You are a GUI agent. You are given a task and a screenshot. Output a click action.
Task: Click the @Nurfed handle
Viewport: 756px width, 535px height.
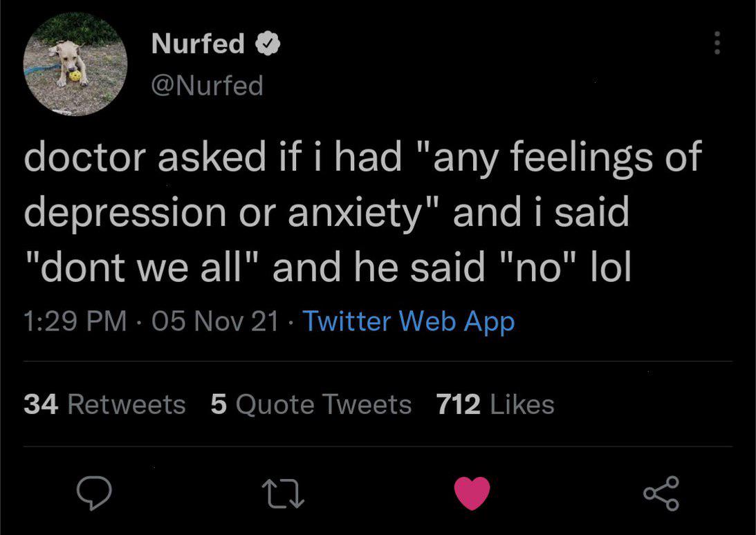click(x=208, y=86)
